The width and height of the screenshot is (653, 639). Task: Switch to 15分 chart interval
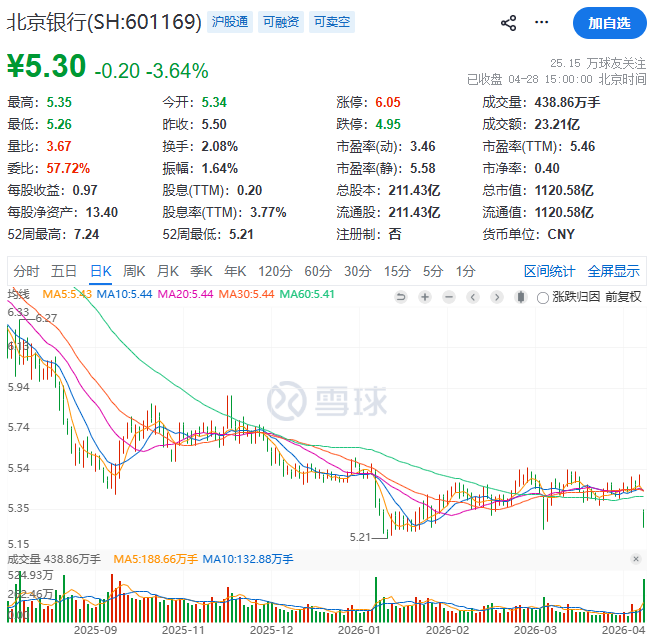pos(397,271)
